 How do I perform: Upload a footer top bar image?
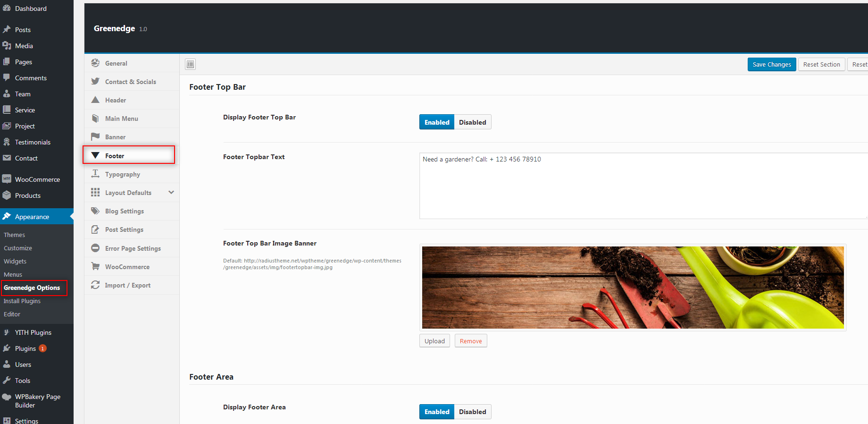[434, 341]
